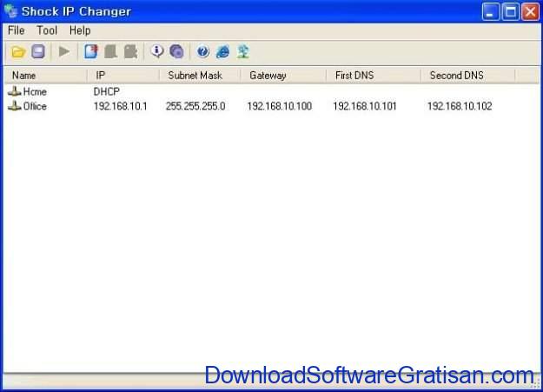Click IP address 192.168.10.1
This screenshot has width=543, height=392.
[x=120, y=106]
